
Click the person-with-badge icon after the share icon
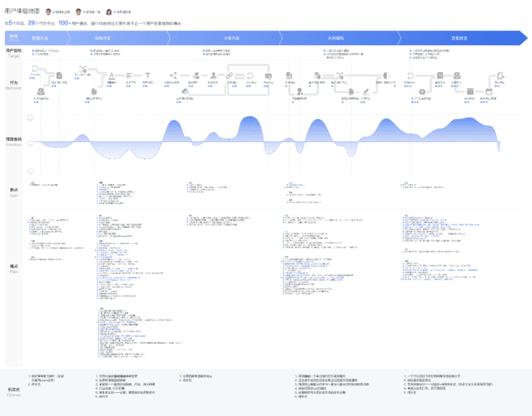pos(196,75)
